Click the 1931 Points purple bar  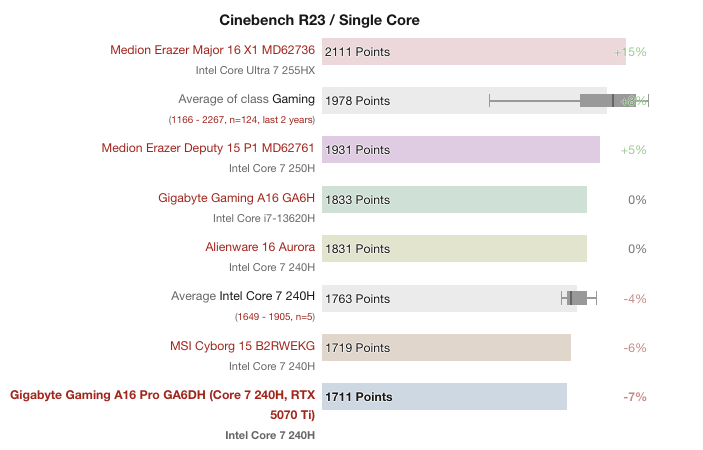click(x=460, y=150)
